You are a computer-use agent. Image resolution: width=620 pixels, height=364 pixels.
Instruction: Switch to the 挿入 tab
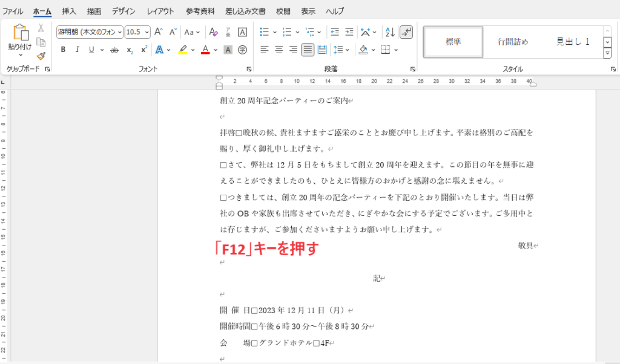tap(69, 11)
